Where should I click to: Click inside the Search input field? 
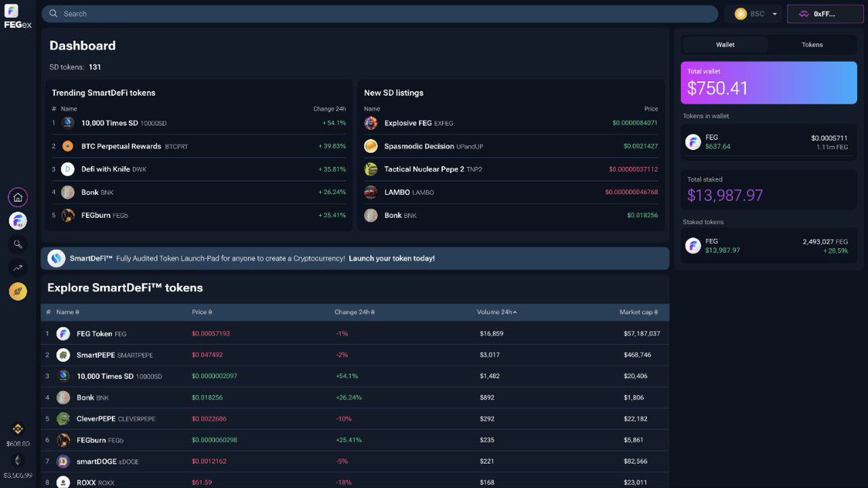[381, 13]
